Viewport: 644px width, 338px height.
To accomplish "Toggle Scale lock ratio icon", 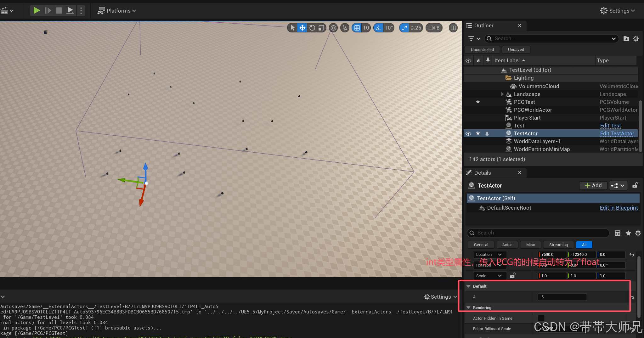I will point(513,276).
